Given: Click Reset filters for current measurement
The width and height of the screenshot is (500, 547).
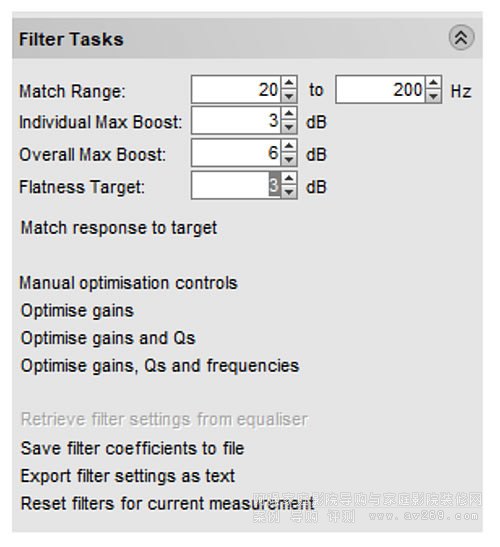Looking at the screenshot, I should [167, 504].
